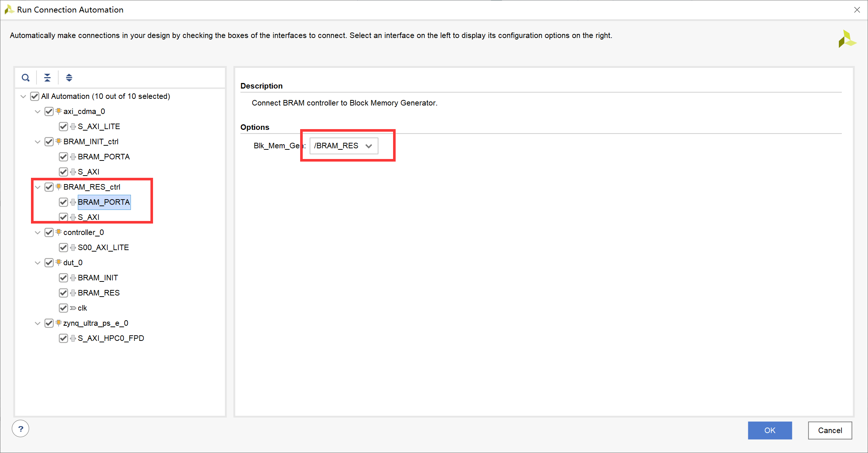868x453 pixels.
Task: Uncheck the clk checkbox
Action: click(63, 308)
